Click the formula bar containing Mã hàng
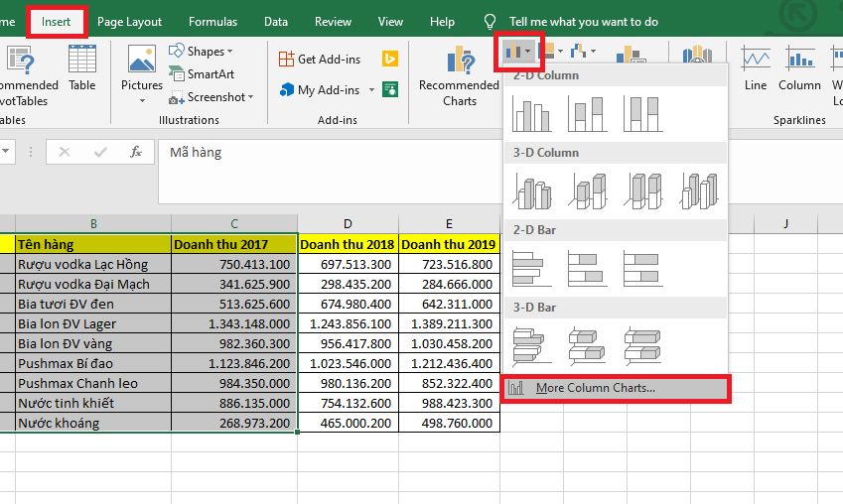843x504 pixels. pos(397,153)
